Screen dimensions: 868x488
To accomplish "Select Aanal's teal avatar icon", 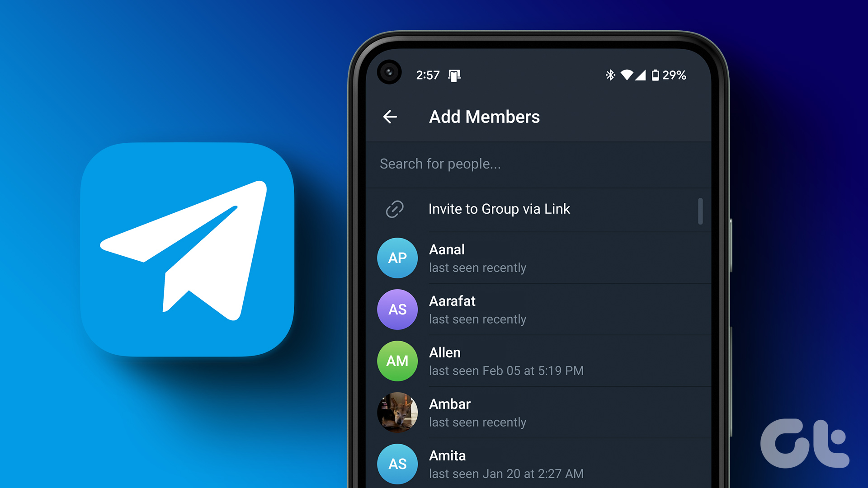I will (x=396, y=258).
